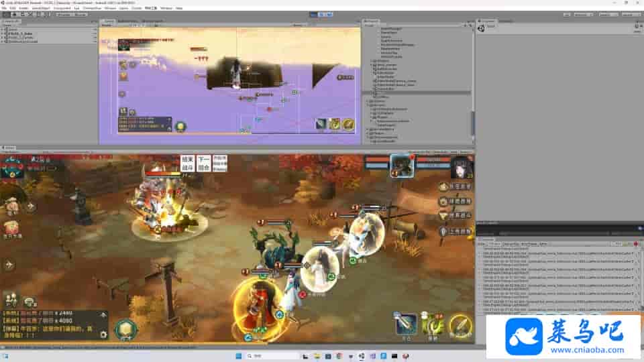Click the enemy boss portrait at top
The width and height of the screenshot is (644, 362).
coord(402,165)
